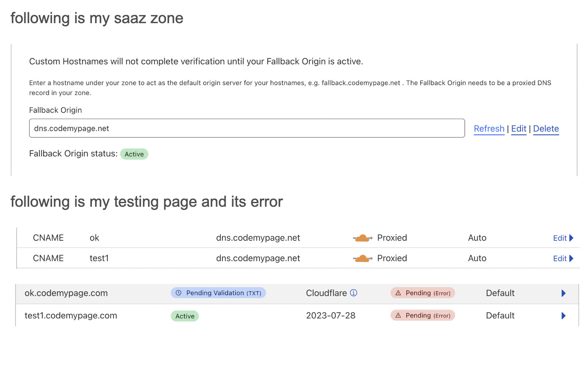This screenshot has height=368, width=588.
Task: Open Edit for the test1 CNAME record
Action: 563,258
